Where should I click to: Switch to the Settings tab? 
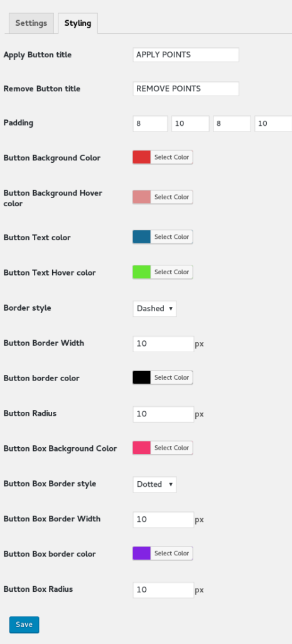31,23
